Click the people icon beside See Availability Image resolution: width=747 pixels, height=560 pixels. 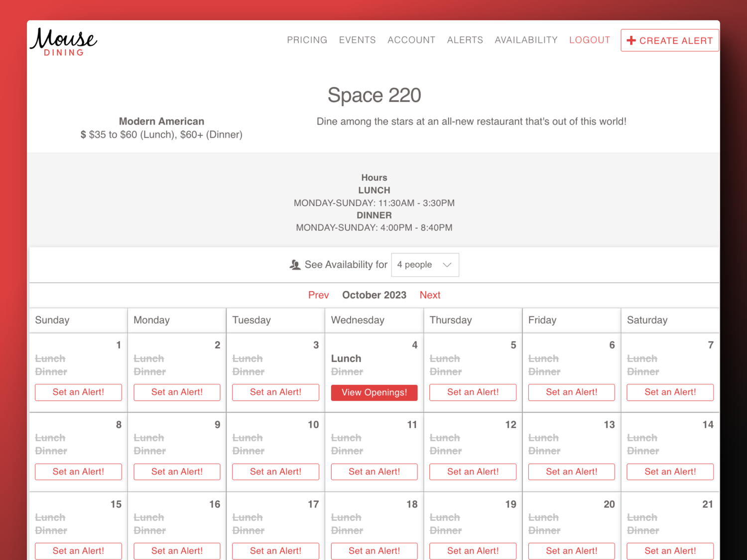point(295,265)
